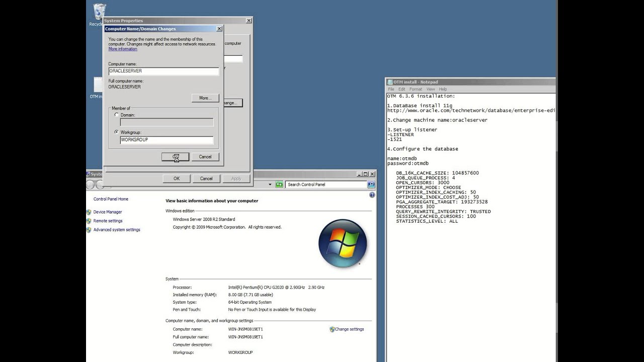Focus the Search Control Panel box

(x=326, y=185)
